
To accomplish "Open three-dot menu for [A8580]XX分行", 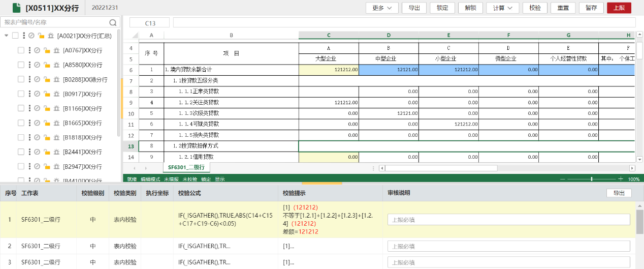I will 29,65.
